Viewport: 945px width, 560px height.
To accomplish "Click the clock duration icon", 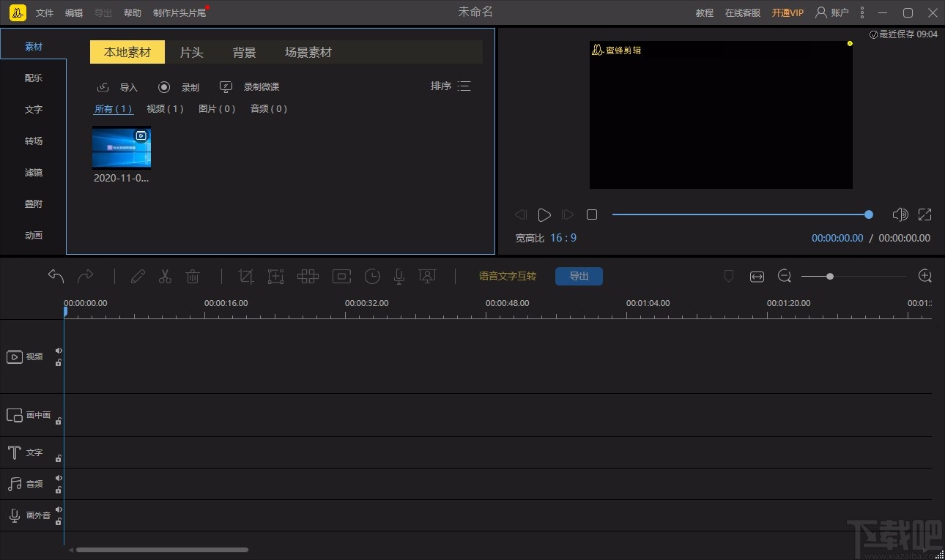I will tap(372, 276).
